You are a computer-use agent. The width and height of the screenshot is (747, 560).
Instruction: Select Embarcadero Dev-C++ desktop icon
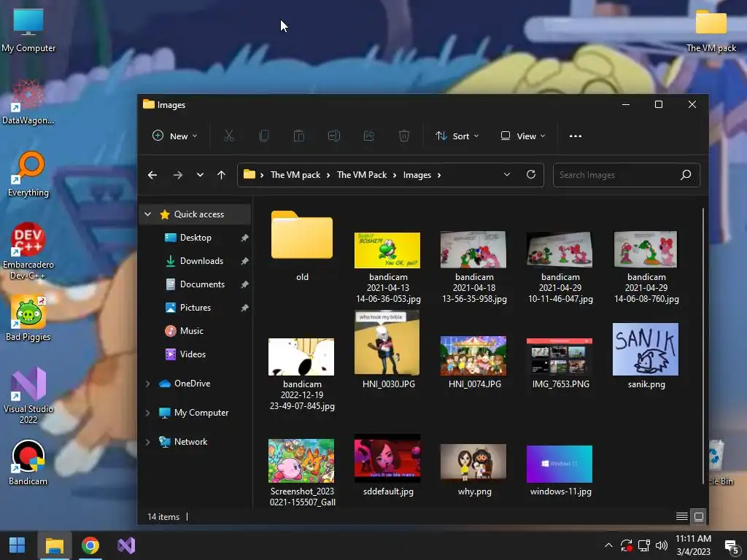[x=28, y=252]
